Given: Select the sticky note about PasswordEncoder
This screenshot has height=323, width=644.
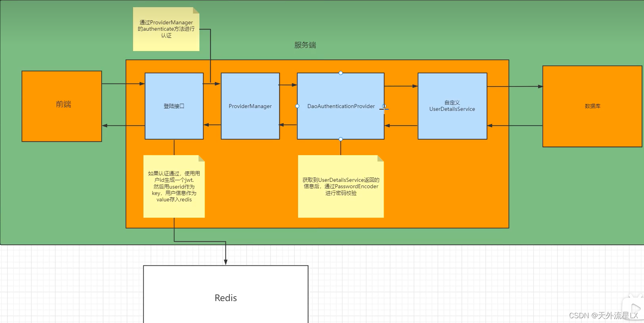Looking at the screenshot, I should pos(341,186).
